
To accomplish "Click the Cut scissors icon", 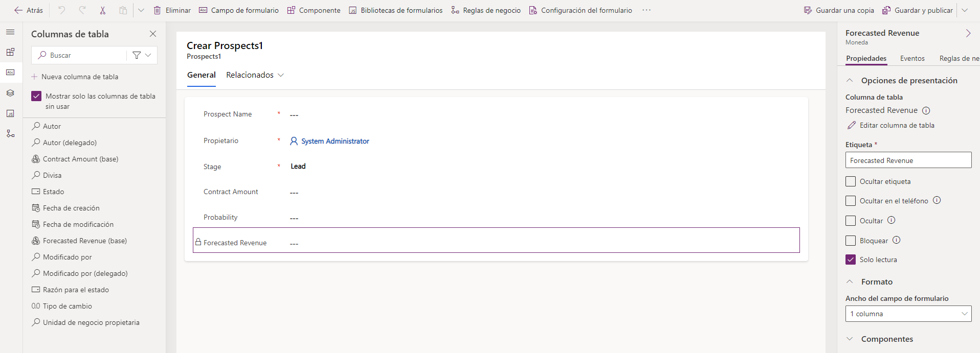I will [103, 10].
